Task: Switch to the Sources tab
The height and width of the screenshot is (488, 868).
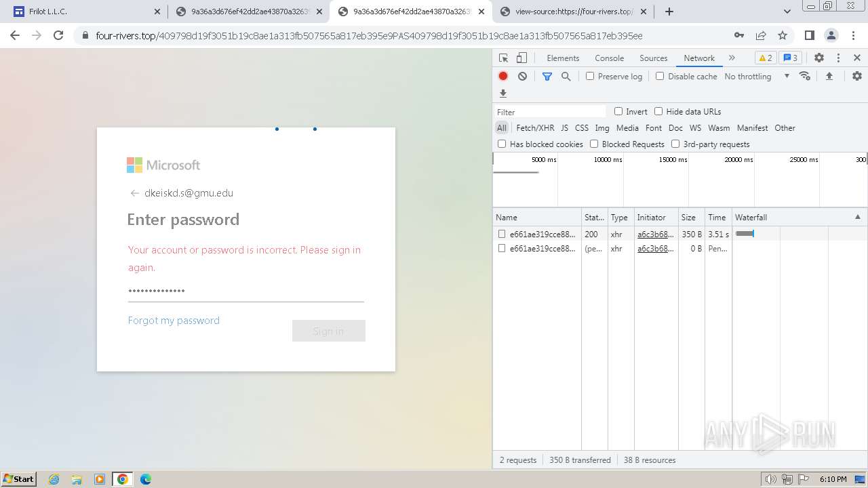Action: (654, 58)
